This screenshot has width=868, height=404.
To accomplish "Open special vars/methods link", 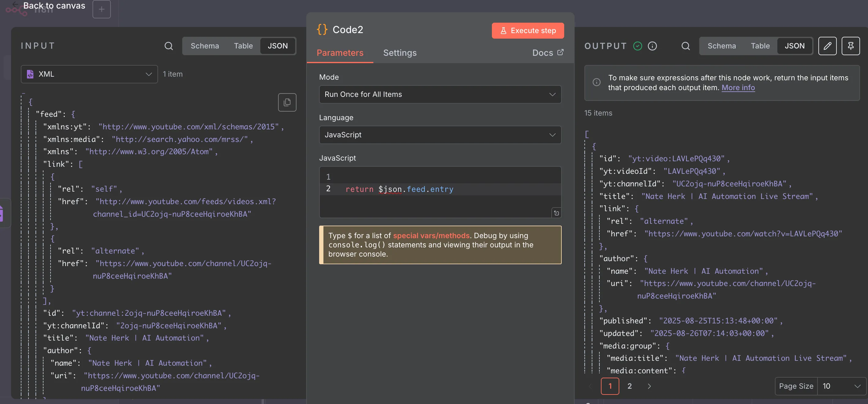I will click(431, 235).
